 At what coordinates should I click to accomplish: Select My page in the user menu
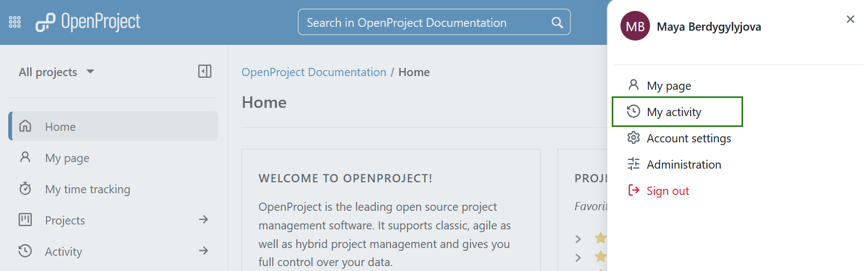[669, 85]
